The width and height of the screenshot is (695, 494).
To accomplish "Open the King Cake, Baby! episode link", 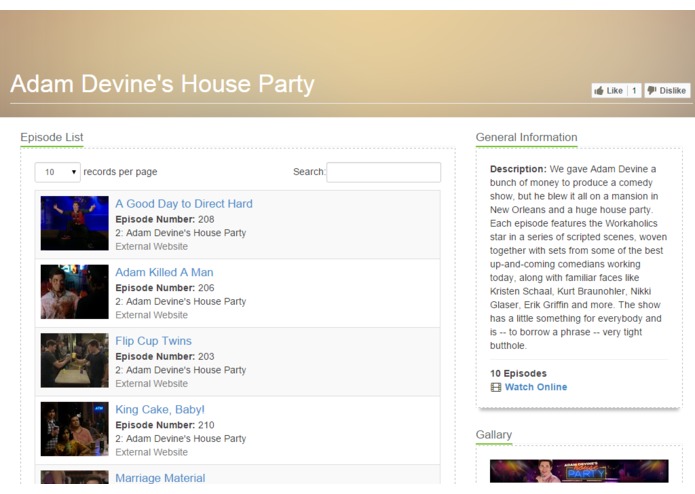I will (x=160, y=409).
